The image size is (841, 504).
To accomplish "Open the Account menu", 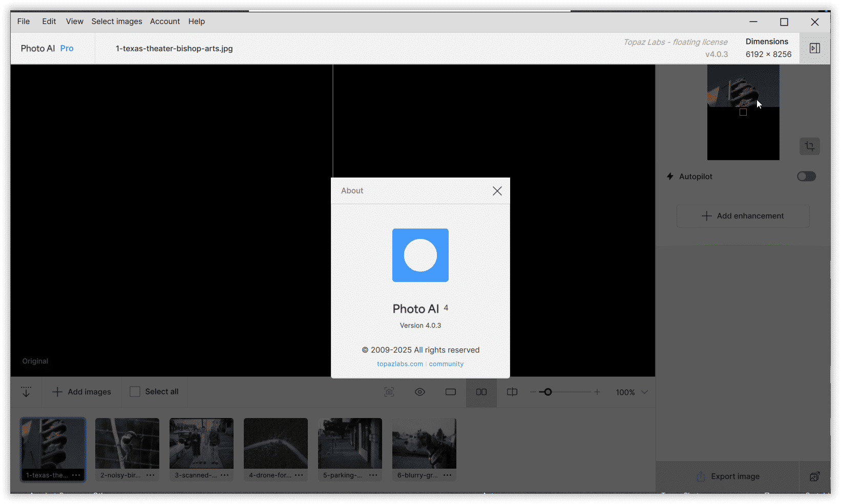I will 165,21.
